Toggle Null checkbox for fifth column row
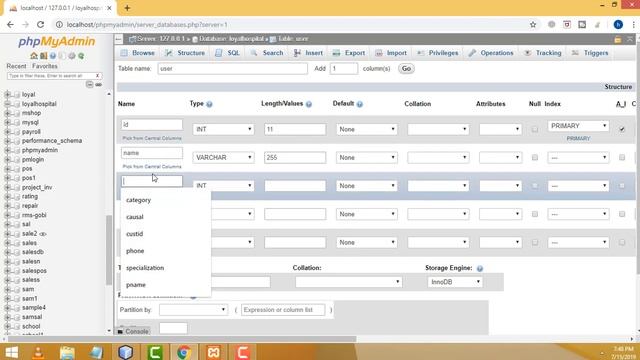Screen dimensions: 640x360 click(x=535, y=242)
